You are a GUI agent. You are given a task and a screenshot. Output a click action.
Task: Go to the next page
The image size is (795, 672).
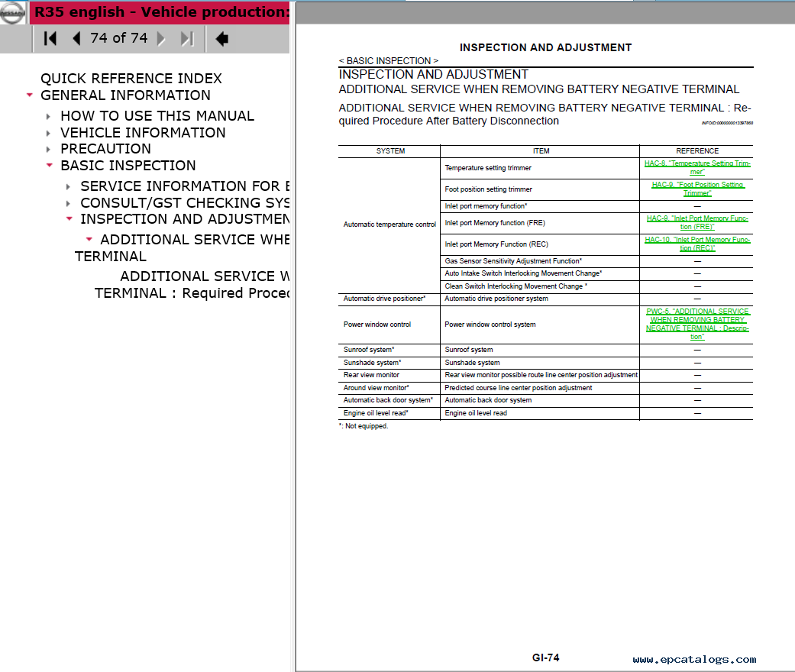161,38
